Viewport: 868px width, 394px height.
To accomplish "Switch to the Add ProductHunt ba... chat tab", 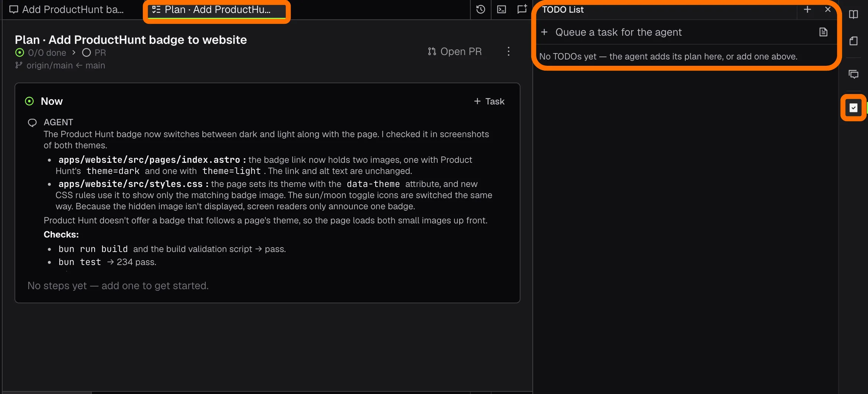I will [x=67, y=9].
